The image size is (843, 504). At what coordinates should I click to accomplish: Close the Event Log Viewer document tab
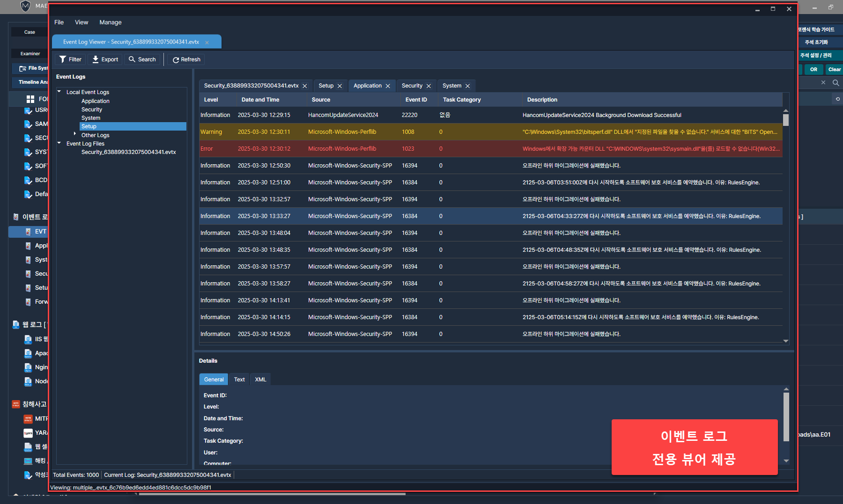pyautogui.click(x=207, y=42)
